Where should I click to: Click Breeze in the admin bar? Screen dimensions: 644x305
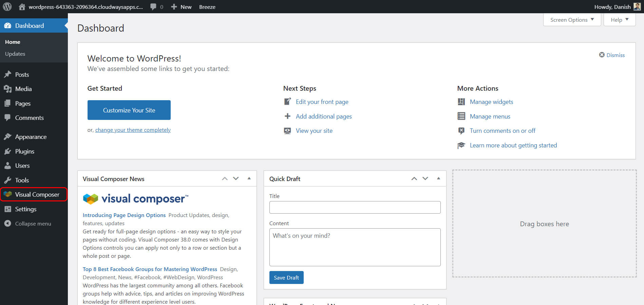click(x=207, y=7)
